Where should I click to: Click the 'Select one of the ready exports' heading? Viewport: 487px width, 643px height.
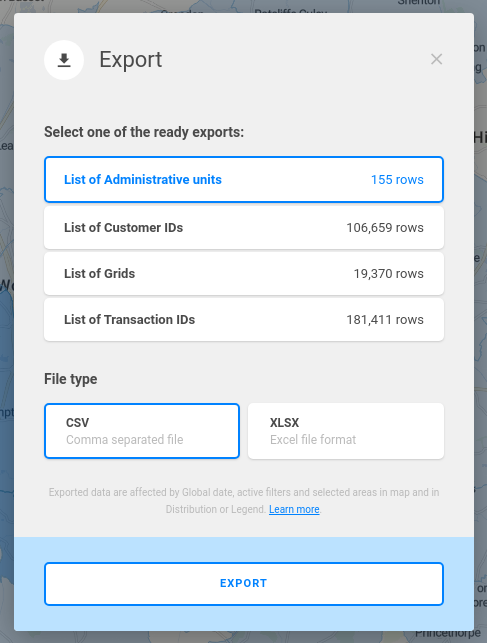tap(144, 132)
